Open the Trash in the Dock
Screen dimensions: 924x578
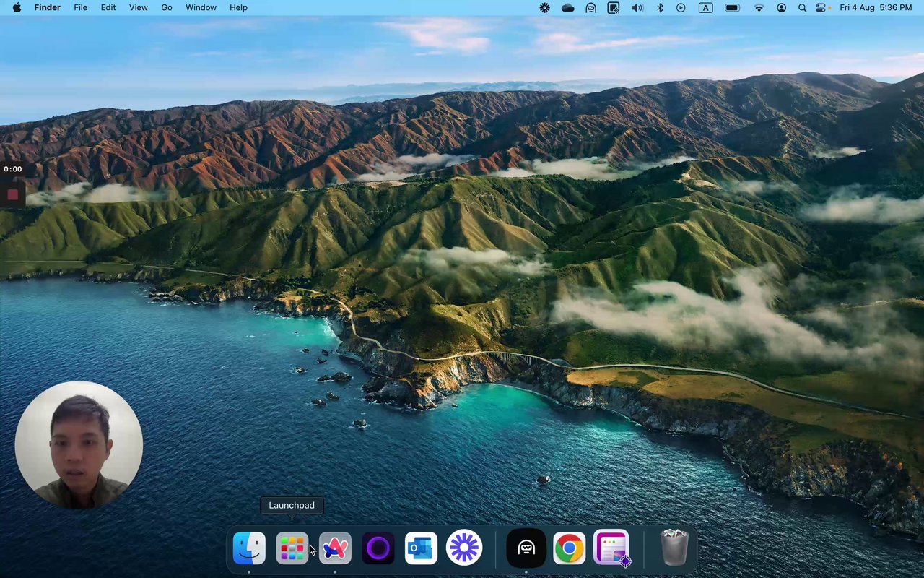point(674,548)
